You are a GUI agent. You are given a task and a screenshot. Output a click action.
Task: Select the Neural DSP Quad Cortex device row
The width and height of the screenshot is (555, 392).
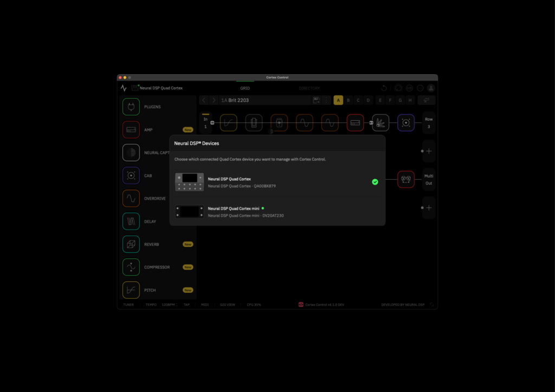[277, 182]
